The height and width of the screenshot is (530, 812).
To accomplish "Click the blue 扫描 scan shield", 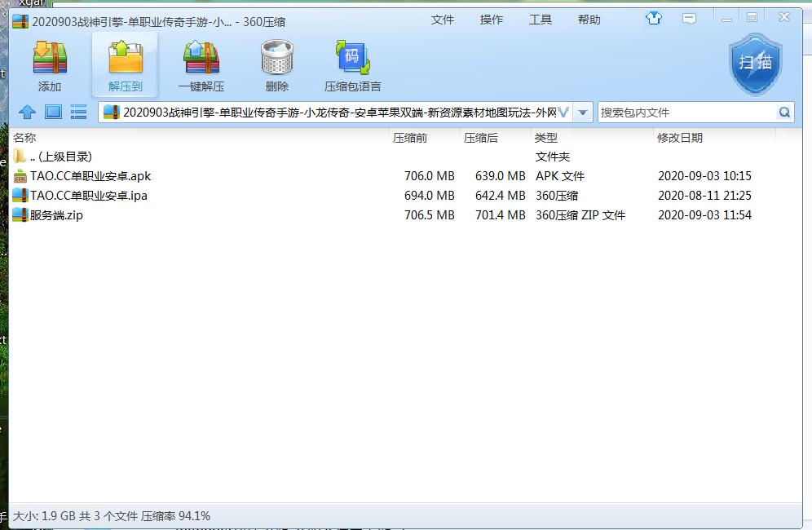I will pyautogui.click(x=755, y=64).
